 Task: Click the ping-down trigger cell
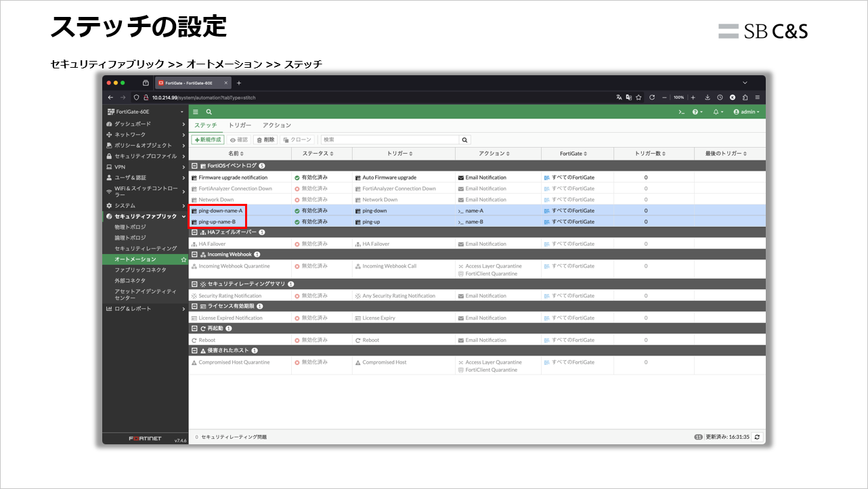click(x=404, y=211)
